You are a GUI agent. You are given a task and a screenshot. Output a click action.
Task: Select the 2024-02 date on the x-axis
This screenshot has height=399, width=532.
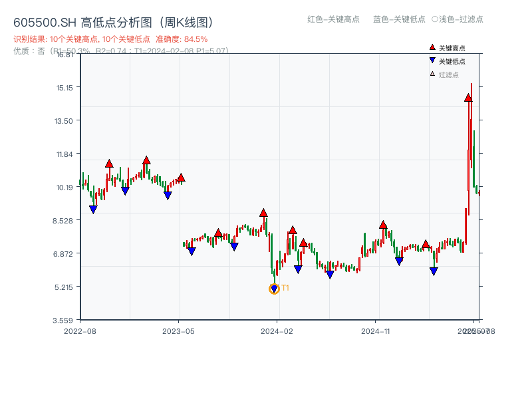[x=277, y=331]
